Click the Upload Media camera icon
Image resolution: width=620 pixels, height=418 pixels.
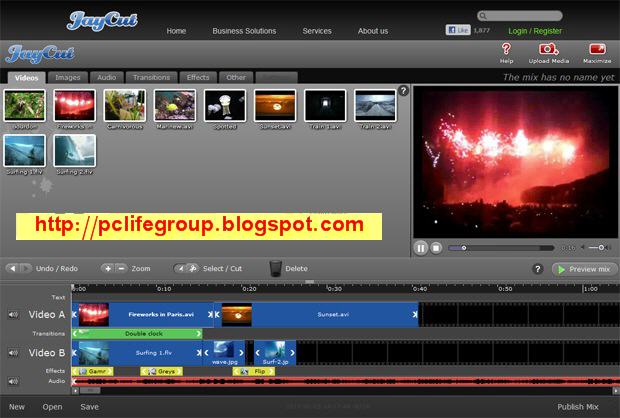click(x=548, y=49)
